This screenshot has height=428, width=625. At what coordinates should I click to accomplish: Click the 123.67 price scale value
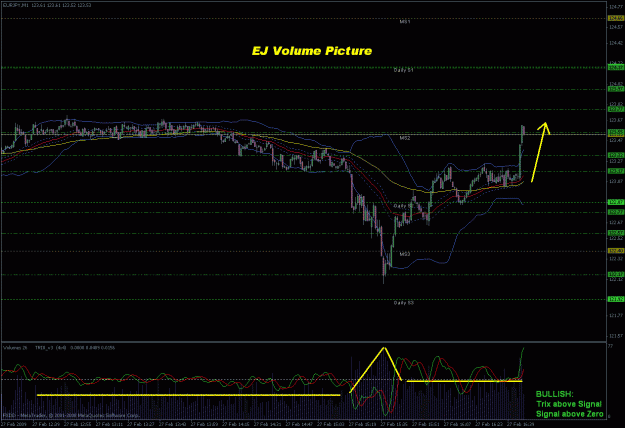point(616,120)
